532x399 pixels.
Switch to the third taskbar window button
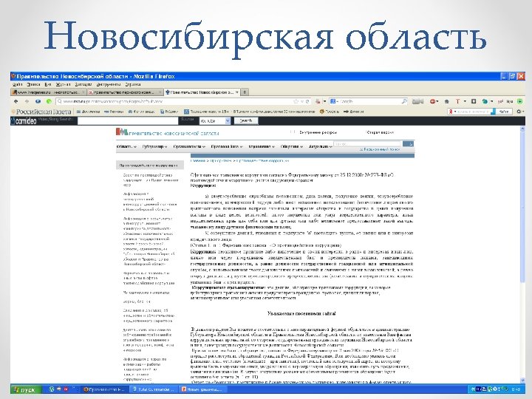tap(202, 389)
